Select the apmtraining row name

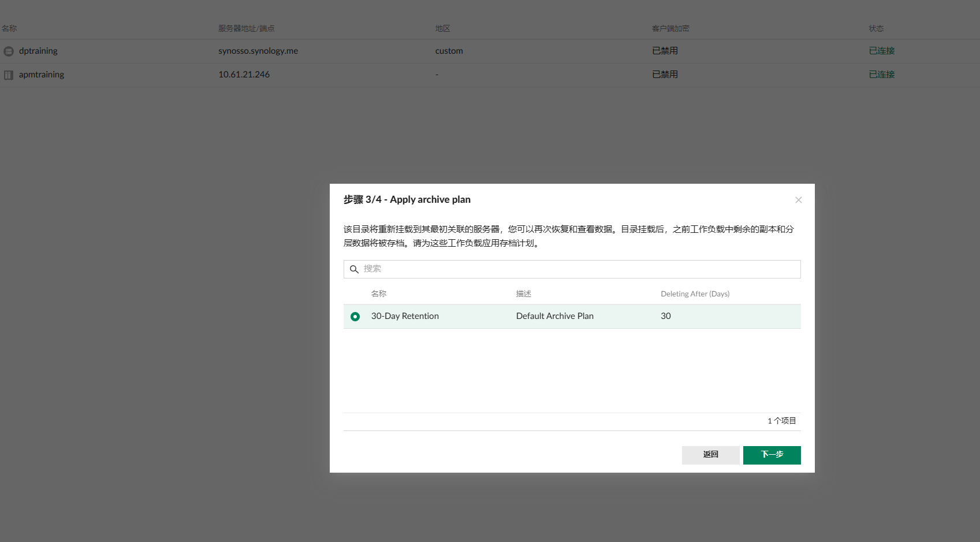[42, 75]
